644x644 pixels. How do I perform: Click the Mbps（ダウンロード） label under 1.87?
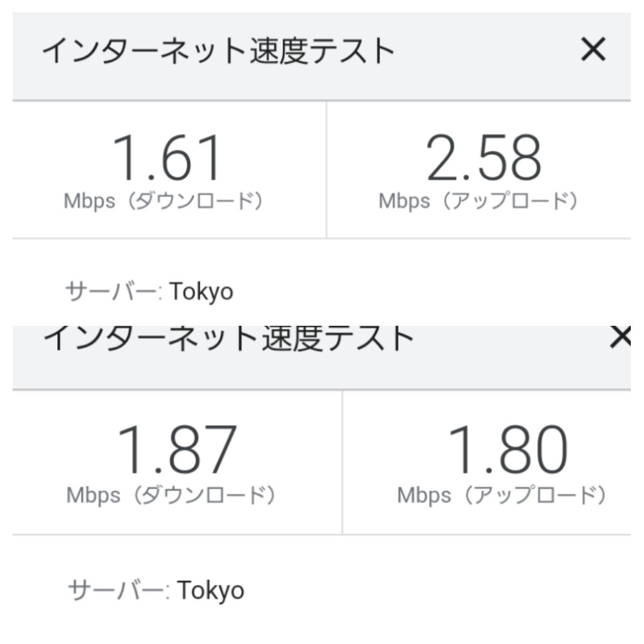tap(172, 496)
